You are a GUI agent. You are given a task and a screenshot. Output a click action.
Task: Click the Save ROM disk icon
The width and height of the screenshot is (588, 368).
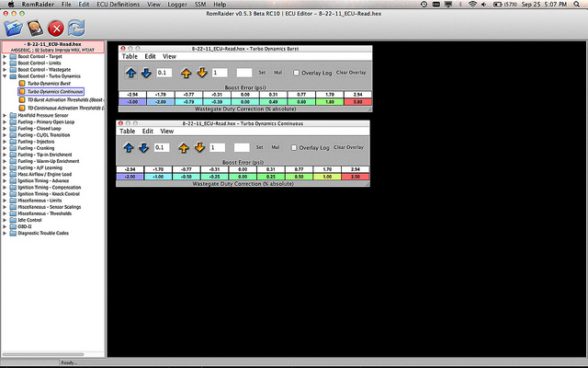[x=36, y=28]
